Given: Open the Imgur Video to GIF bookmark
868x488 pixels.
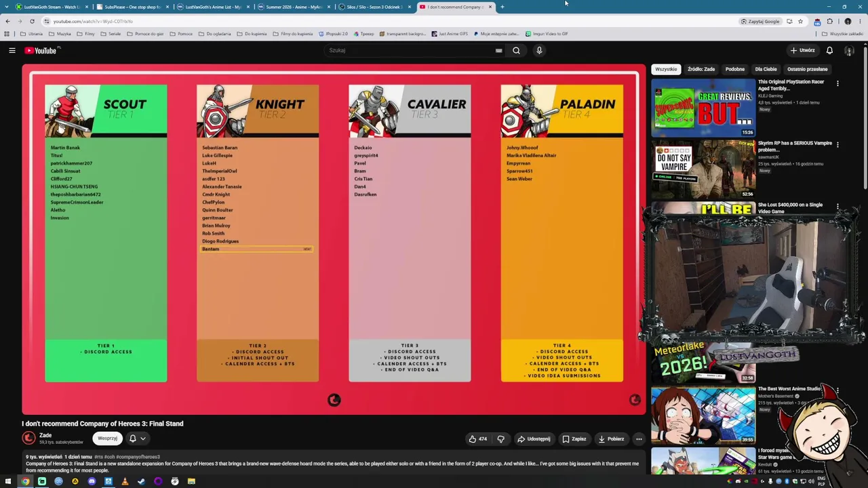Looking at the screenshot, I should 547,34.
